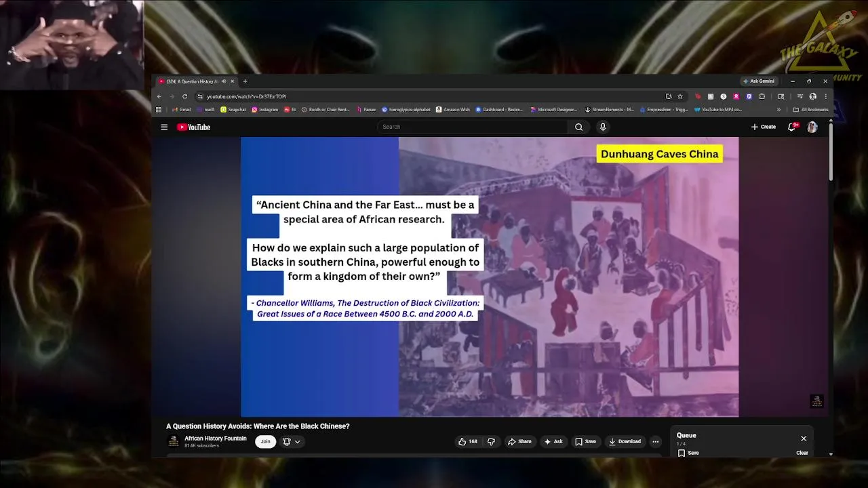Close the Queue panel

(x=804, y=439)
